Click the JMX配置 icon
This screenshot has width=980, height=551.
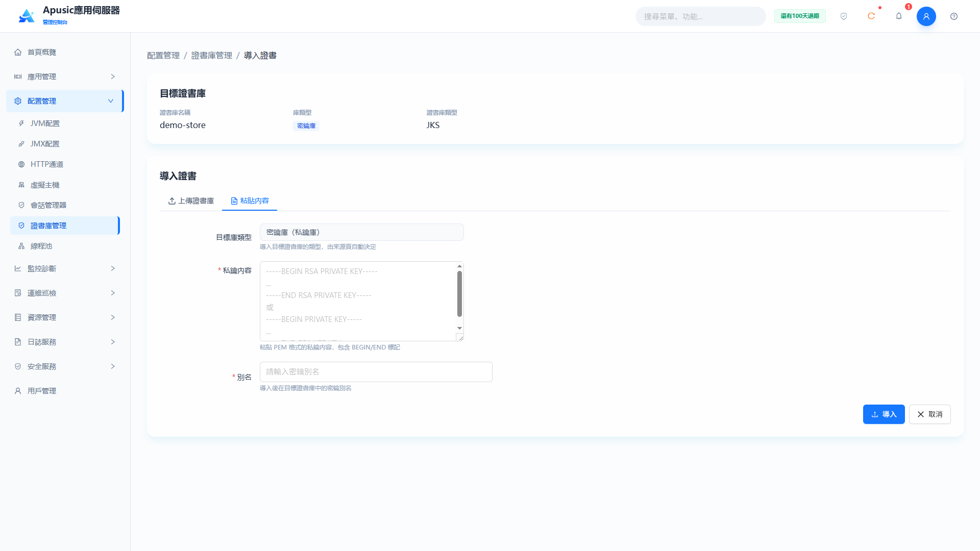21,144
